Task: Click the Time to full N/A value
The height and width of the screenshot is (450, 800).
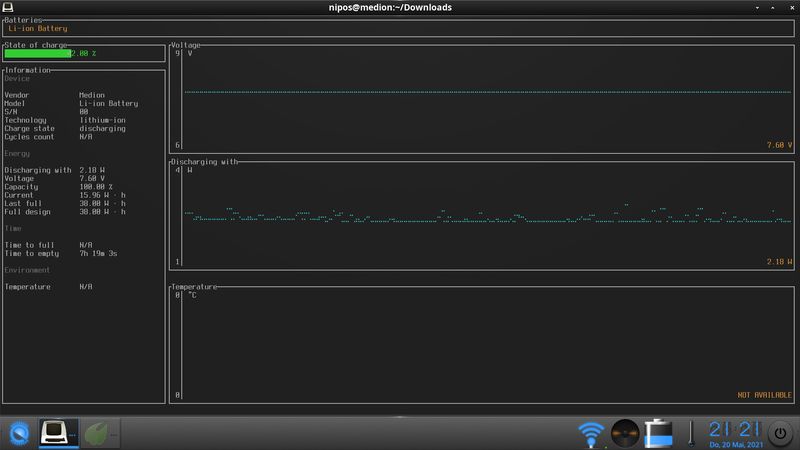Action: (86, 245)
